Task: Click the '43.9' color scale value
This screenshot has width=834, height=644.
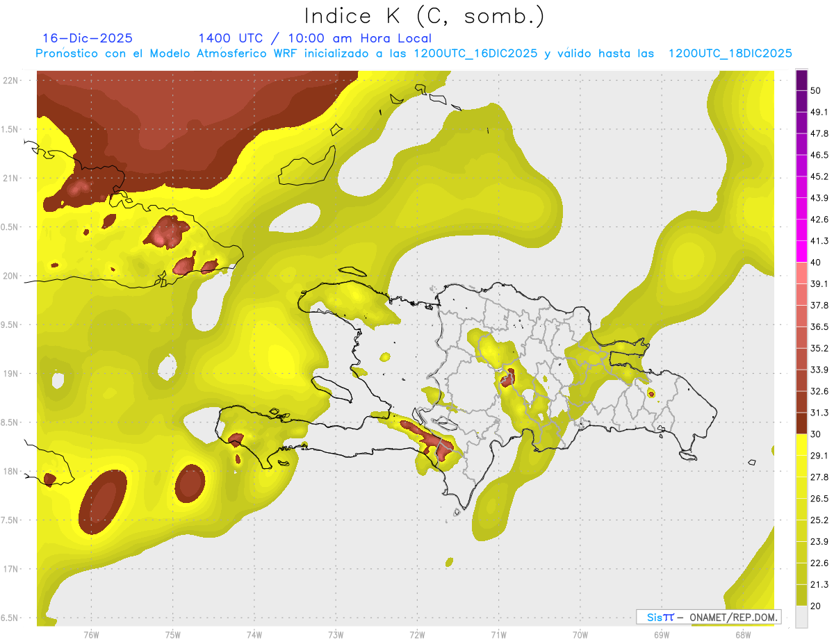Action: click(819, 198)
